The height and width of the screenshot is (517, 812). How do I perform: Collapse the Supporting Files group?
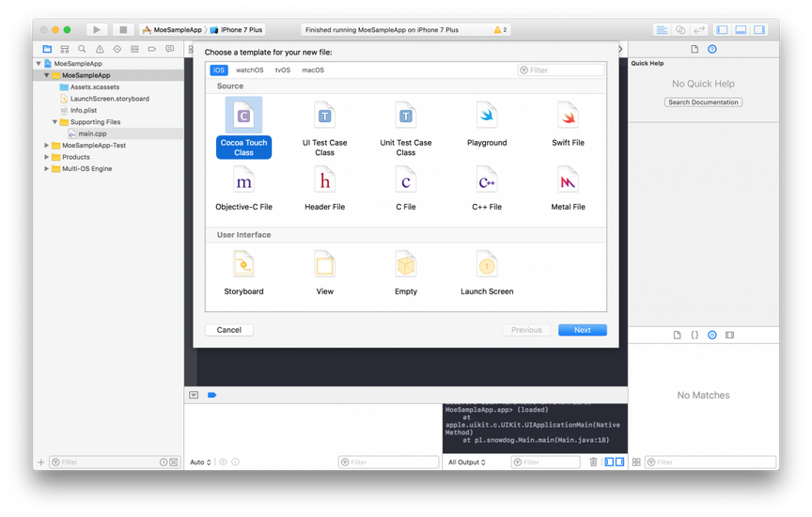coord(55,122)
